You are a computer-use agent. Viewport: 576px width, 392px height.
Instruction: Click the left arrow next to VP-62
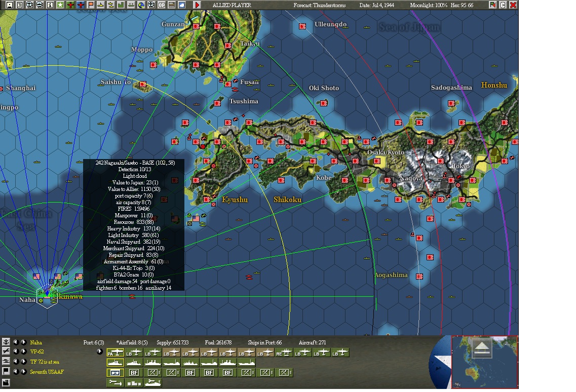coord(16,351)
